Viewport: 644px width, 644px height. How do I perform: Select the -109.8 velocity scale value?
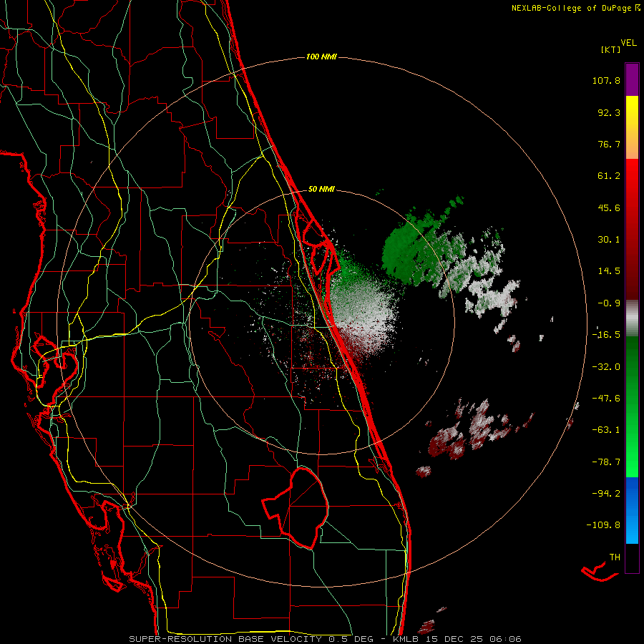click(x=603, y=525)
